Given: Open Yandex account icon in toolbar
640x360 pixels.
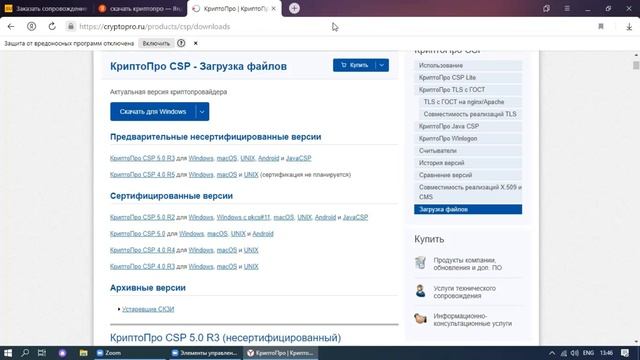Looking at the screenshot, I should [31, 27].
